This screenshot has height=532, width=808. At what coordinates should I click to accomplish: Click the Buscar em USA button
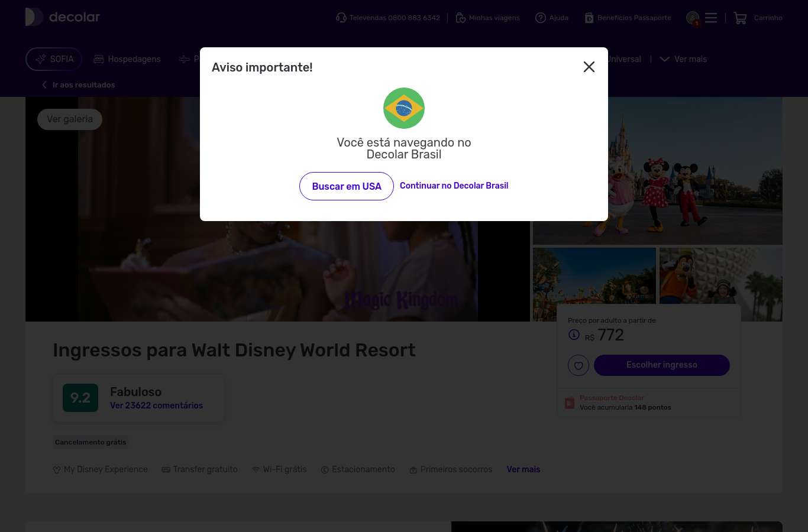click(347, 186)
